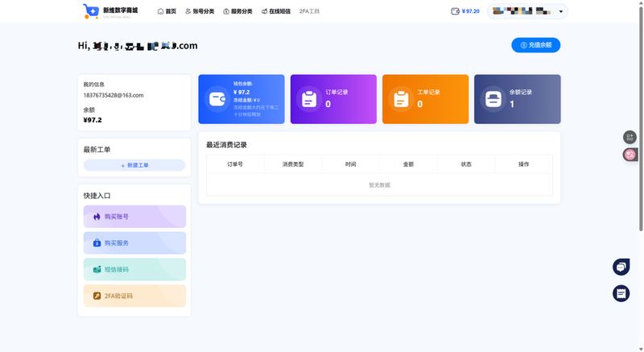
Task: Expand the user account dropdown arrow
Action: pyautogui.click(x=561, y=12)
